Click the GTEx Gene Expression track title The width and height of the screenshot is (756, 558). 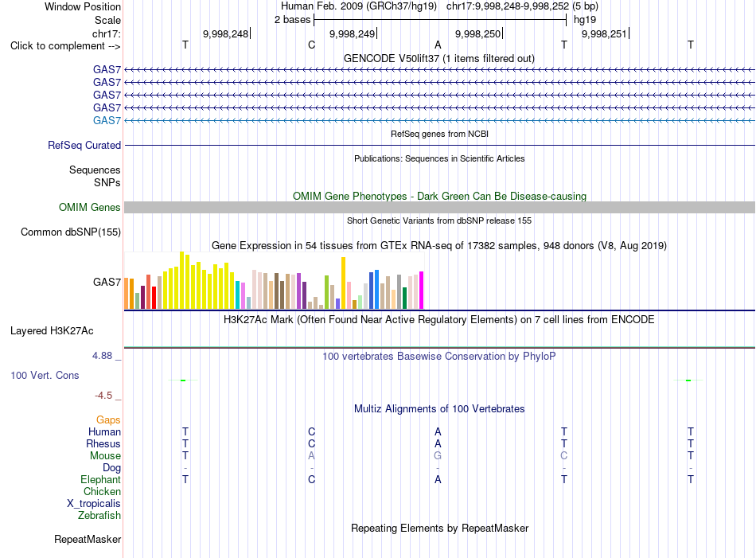pos(439,245)
